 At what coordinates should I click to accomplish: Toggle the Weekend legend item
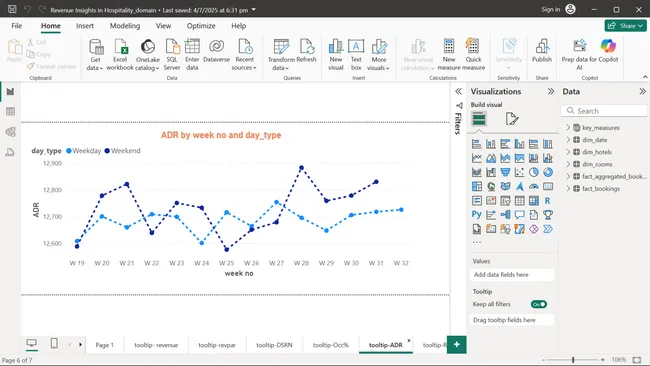122,151
